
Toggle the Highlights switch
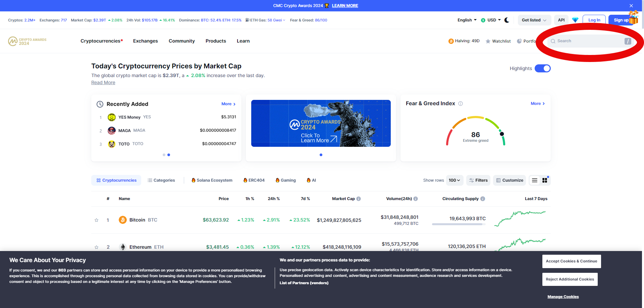pos(543,68)
